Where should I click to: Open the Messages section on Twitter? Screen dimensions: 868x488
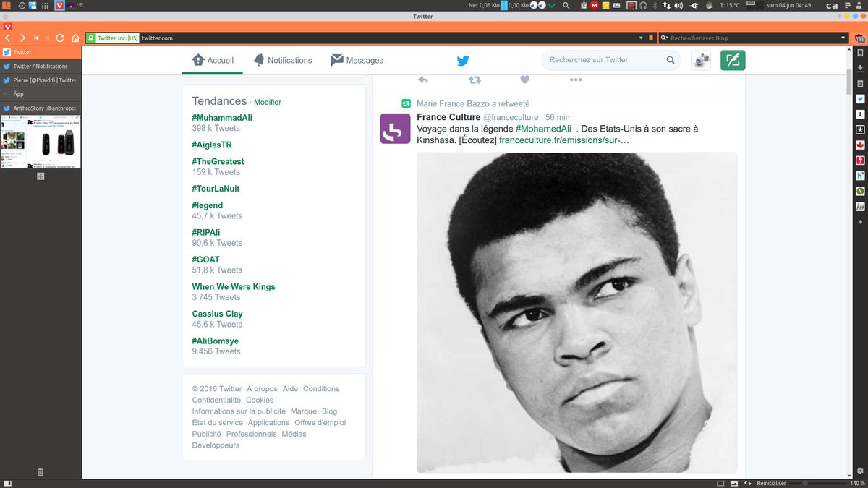pos(357,60)
